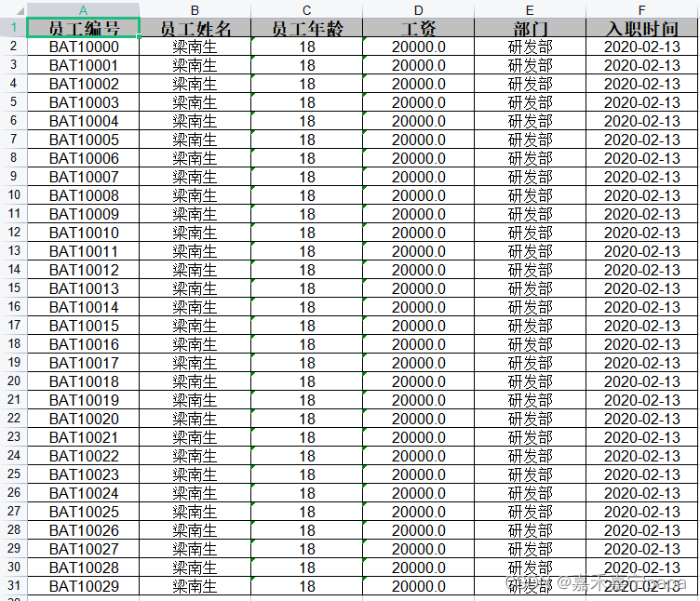Click cell BAT10026
700x601 pixels.
pos(84,529)
